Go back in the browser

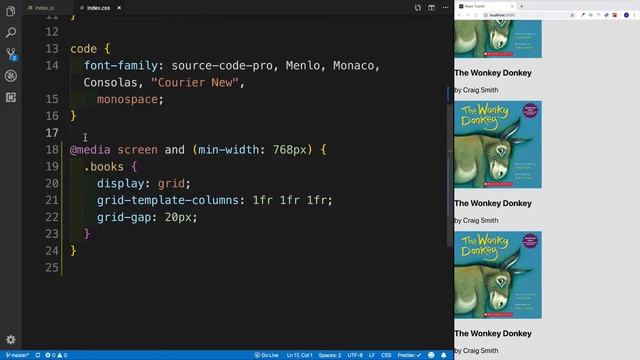pyautogui.click(x=459, y=15)
